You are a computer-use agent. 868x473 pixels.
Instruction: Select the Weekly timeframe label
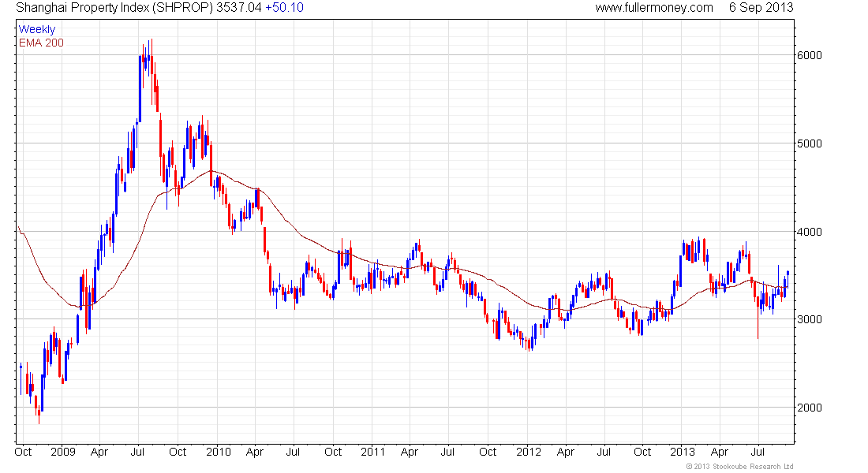37,29
